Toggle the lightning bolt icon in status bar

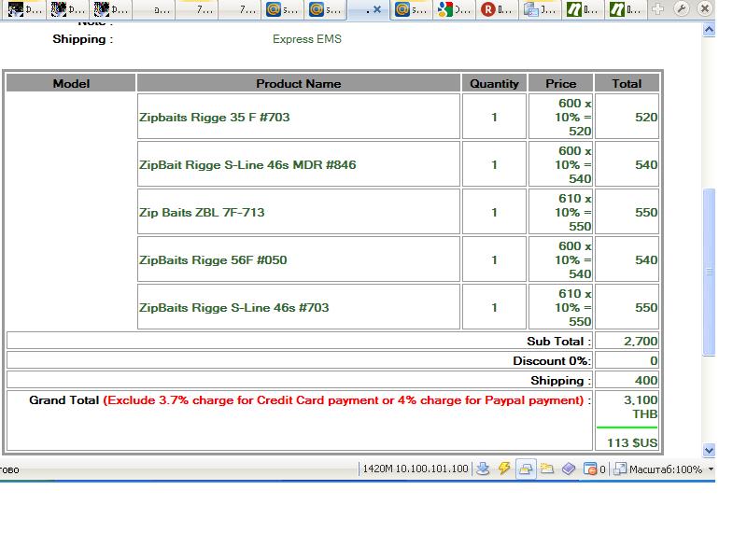504,469
